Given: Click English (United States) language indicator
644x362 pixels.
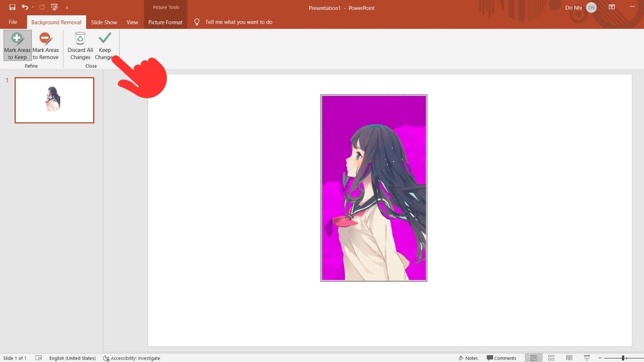Looking at the screenshot, I should 72,358.
